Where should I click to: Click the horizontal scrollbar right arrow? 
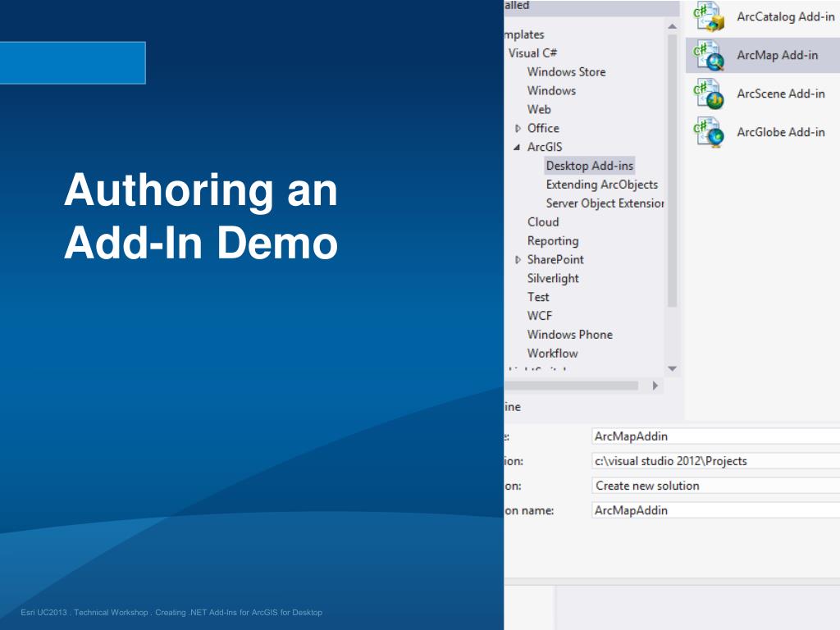[x=655, y=386]
